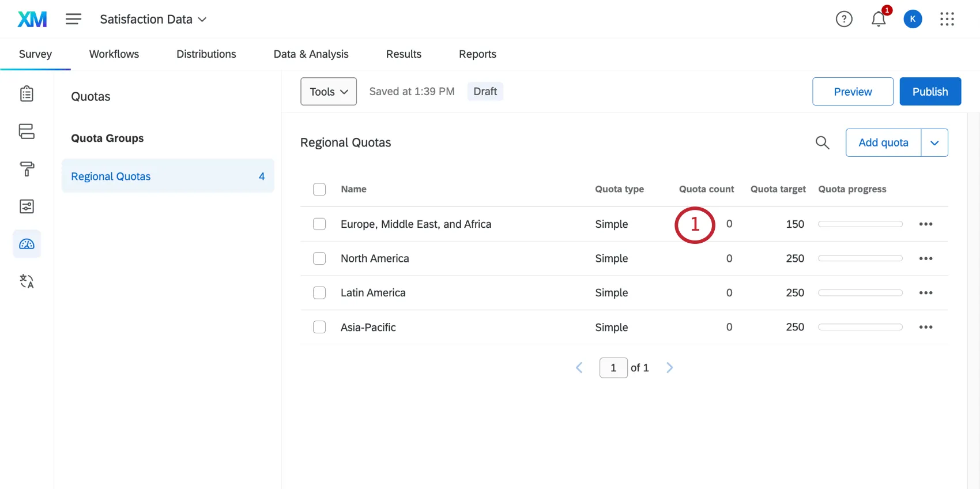Open notifications bell icon
This screenshot has height=489, width=980.
879,19
